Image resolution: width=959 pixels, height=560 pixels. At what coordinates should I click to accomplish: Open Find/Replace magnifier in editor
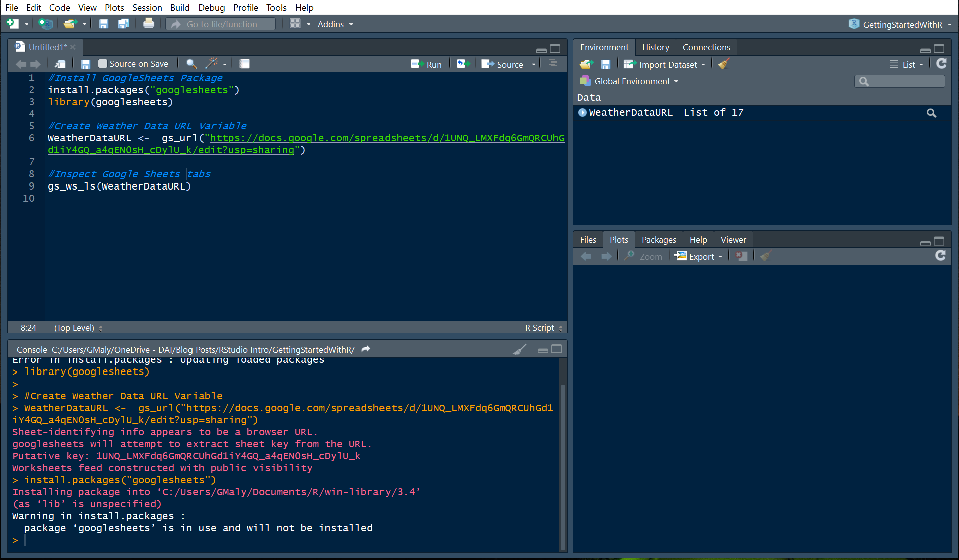191,64
